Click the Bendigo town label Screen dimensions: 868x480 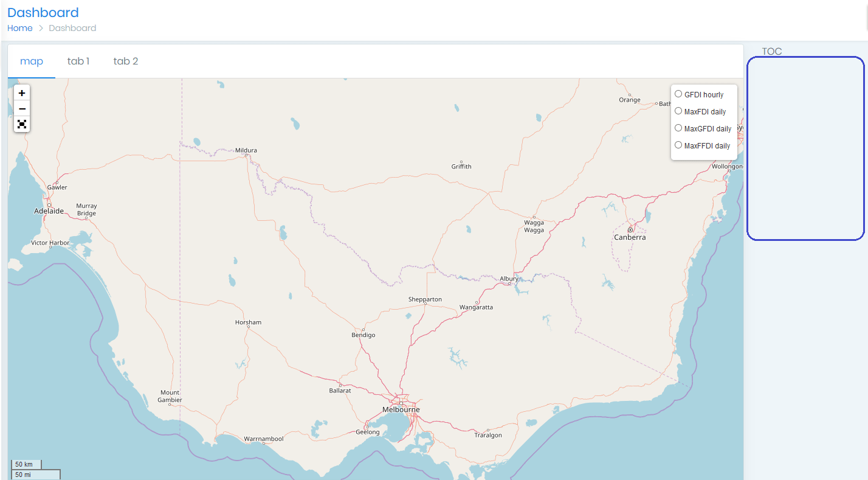point(363,335)
